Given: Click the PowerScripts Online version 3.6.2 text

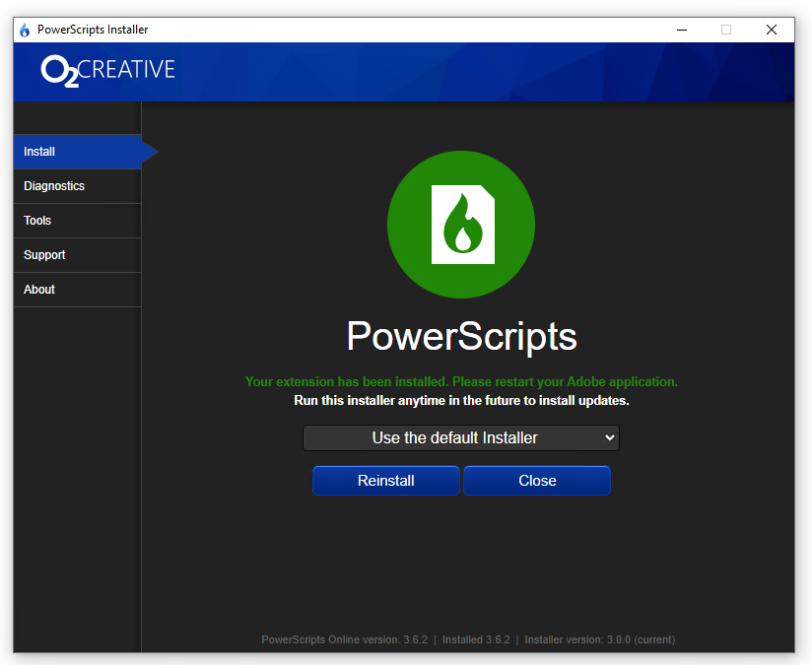Looking at the screenshot, I should coord(344,639).
